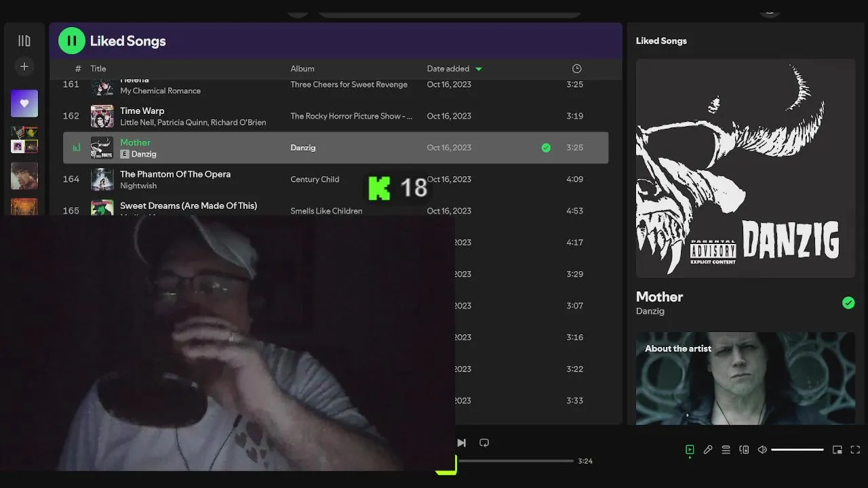Open the third playlist thumbnail in the sidebar
The height and width of the screenshot is (488, 868).
coord(24,176)
